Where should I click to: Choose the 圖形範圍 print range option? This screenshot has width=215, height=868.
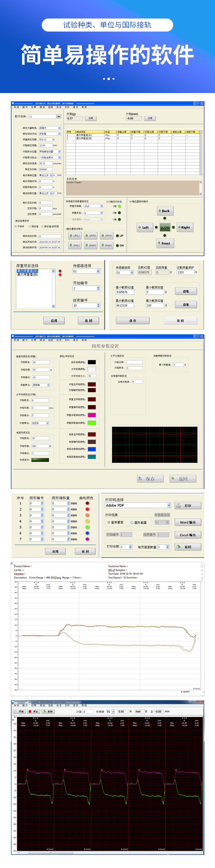pos(132,523)
